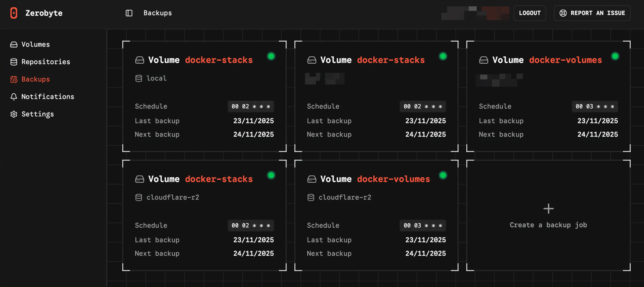Click the Volumes drive icon in sidebar
This screenshot has height=287, width=644.
pyautogui.click(x=14, y=45)
